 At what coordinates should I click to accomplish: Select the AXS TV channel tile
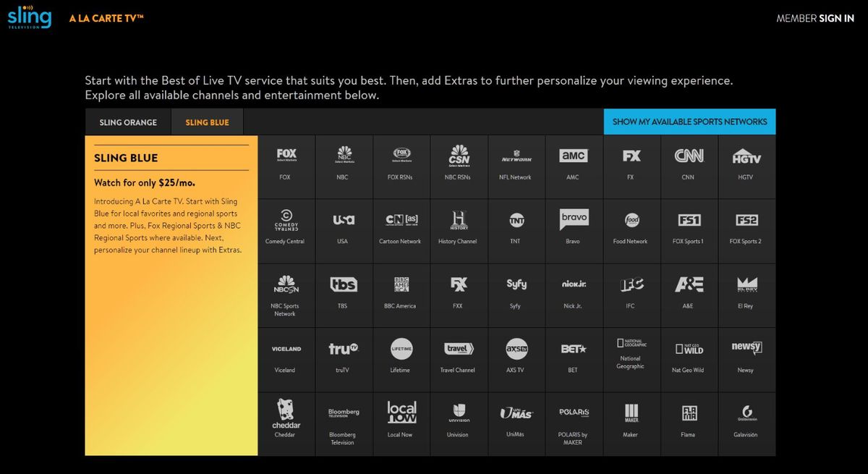[516, 360]
